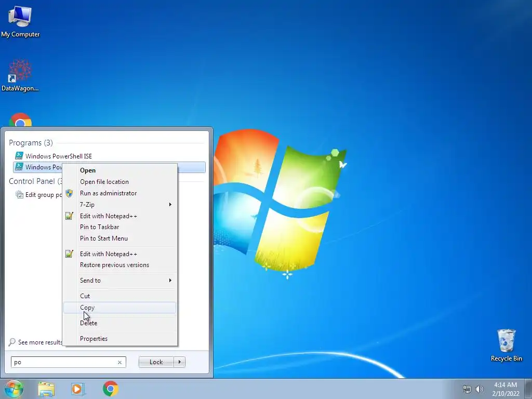Image resolution: width=532 pixels, height=399 pixels.
Task: Select Pin to Taskbar
Action: click(x=120, y=227)
